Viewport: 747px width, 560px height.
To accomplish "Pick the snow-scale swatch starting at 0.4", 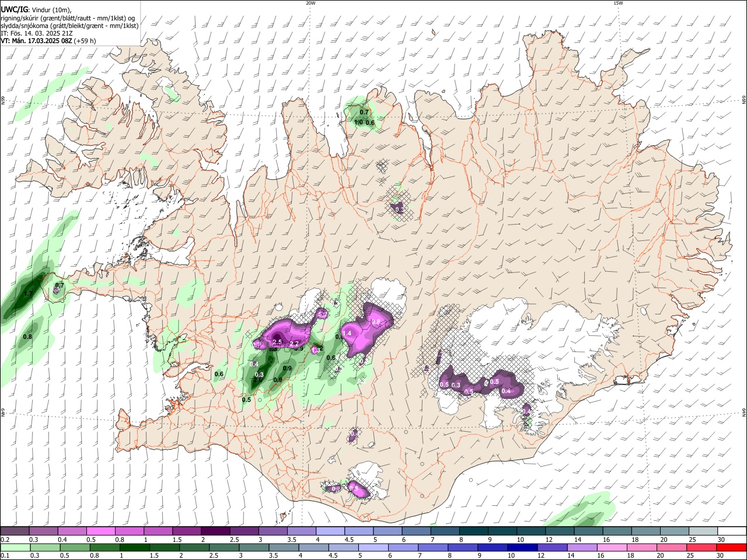I will (72, 531).
